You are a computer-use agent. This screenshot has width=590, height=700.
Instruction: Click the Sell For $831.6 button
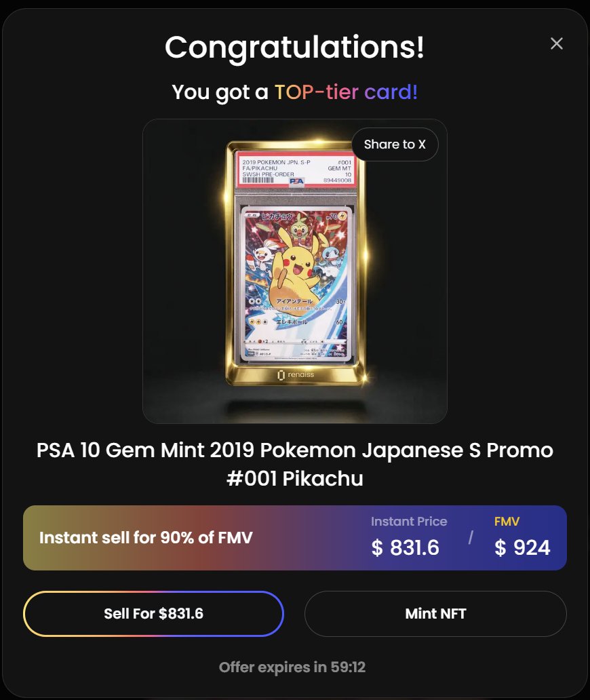(153, 613)
